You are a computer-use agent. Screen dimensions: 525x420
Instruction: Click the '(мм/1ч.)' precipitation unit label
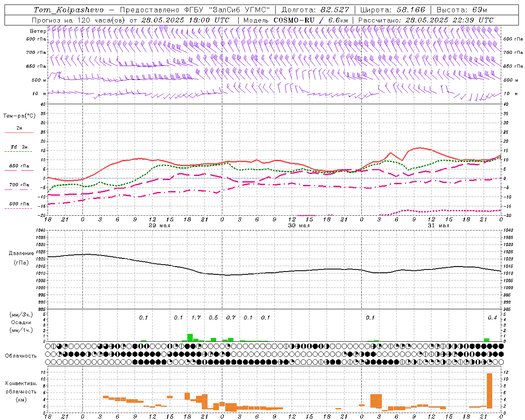(21, 330)
